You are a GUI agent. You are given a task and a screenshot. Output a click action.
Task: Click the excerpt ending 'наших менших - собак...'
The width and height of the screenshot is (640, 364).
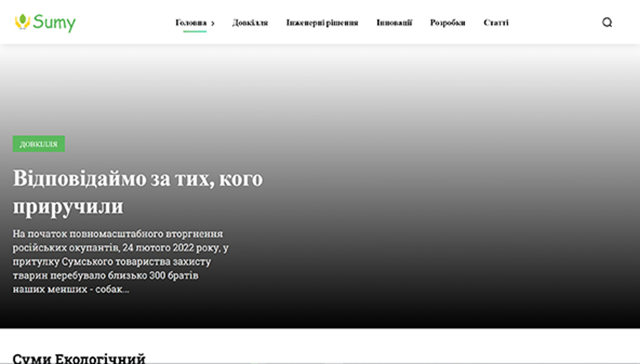click(71, 289)
